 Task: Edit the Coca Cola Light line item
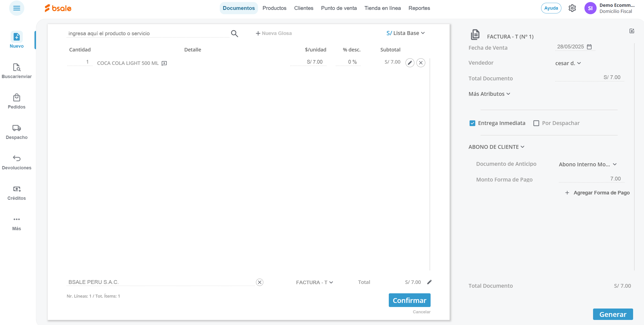pyautogui.click(x=410, y=63)
